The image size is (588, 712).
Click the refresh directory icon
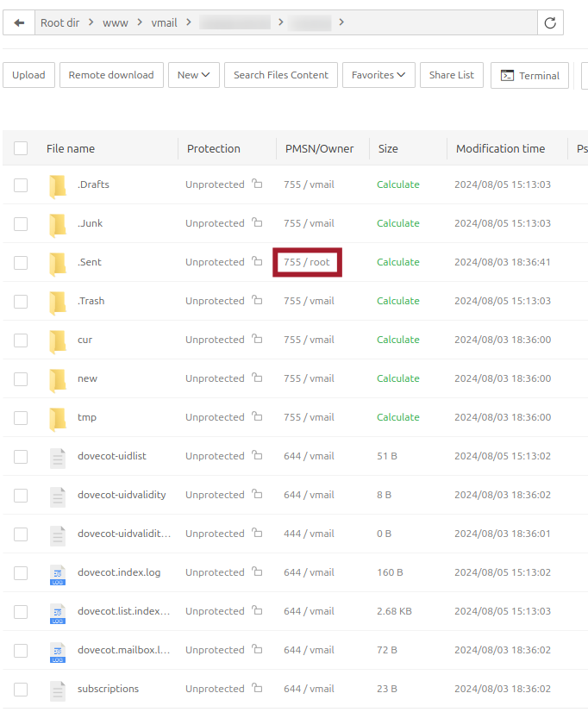click(550, 23)
